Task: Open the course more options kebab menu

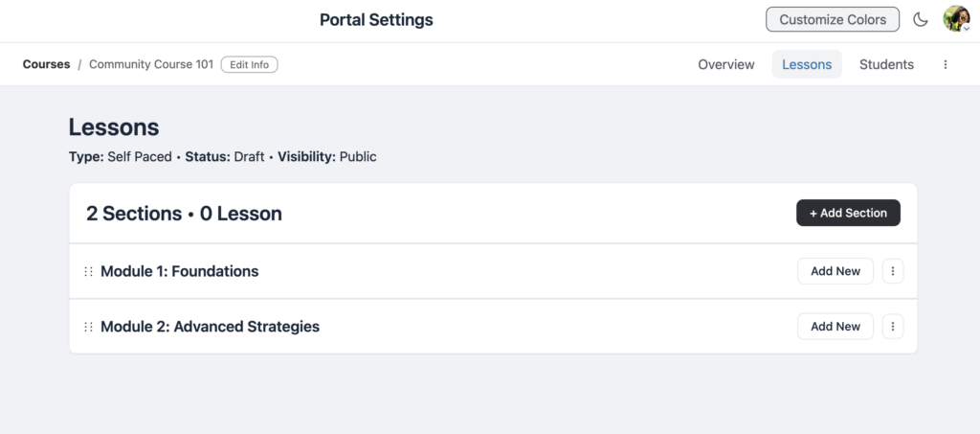Action: click(946, 65)
